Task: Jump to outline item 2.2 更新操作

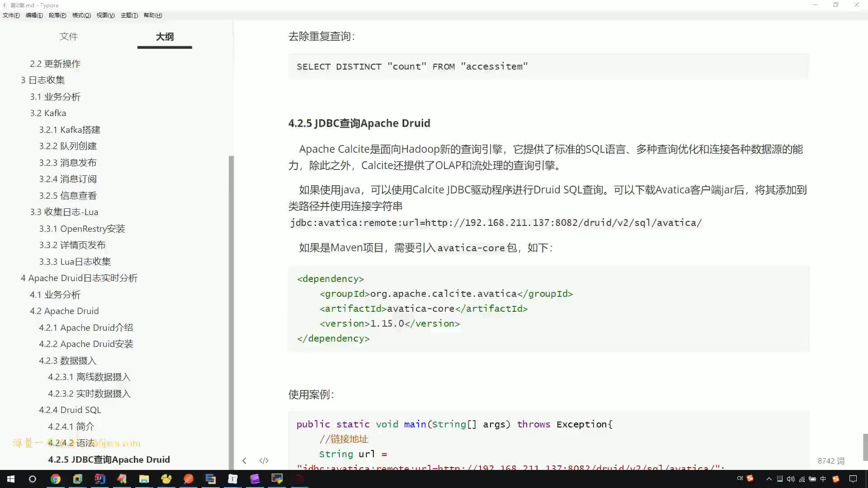Action: [x=55, y=64]
